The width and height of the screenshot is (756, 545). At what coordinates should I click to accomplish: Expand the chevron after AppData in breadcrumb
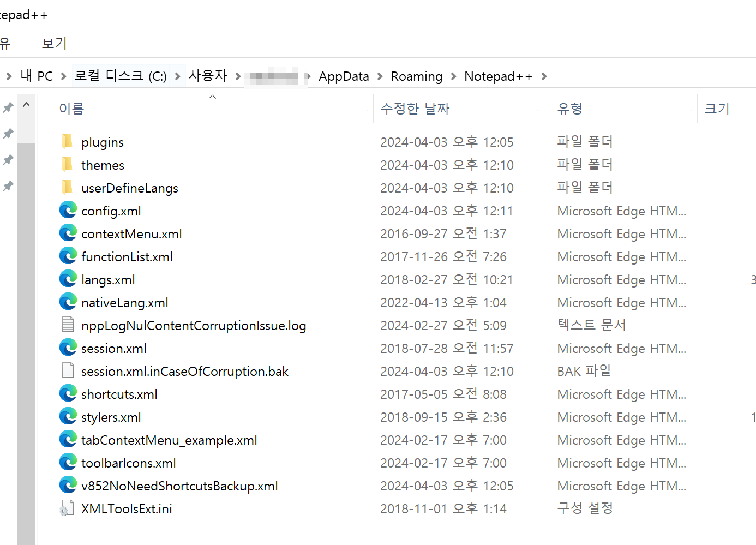[380, 76]
